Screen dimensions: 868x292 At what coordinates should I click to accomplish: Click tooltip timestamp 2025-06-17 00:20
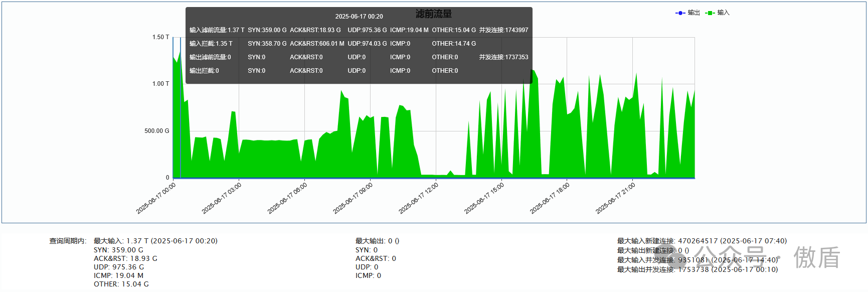[359, 17]
